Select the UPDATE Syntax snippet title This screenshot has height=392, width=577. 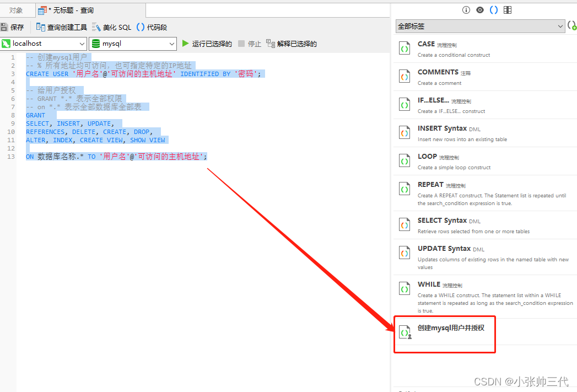tap(444, 249)
